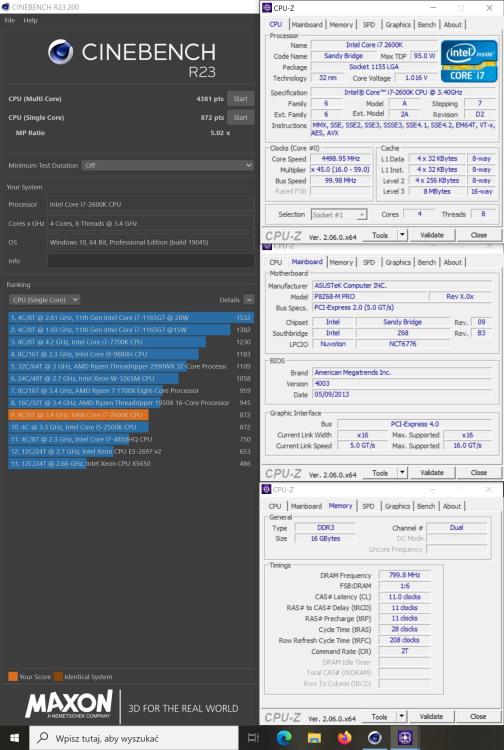Switch to SPD tab in top CPU-Z
Viewport: 504px width, 750px height.
click(x=369, y=24)
